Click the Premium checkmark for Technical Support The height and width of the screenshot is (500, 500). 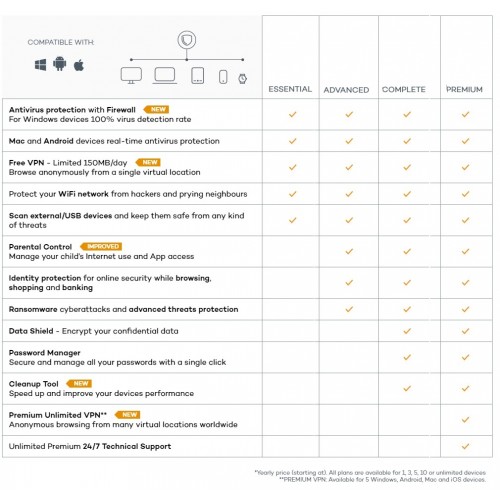[x=465, y=446]
